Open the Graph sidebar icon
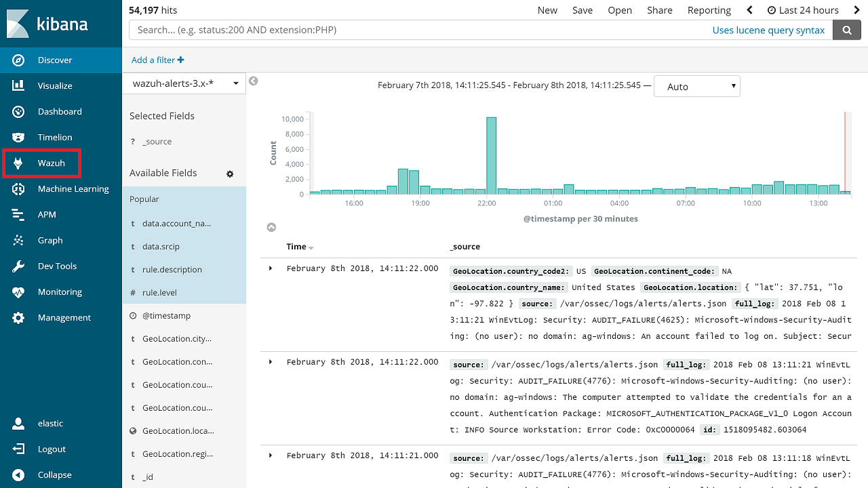Screen dimensions: 868x488 point(18,241)
